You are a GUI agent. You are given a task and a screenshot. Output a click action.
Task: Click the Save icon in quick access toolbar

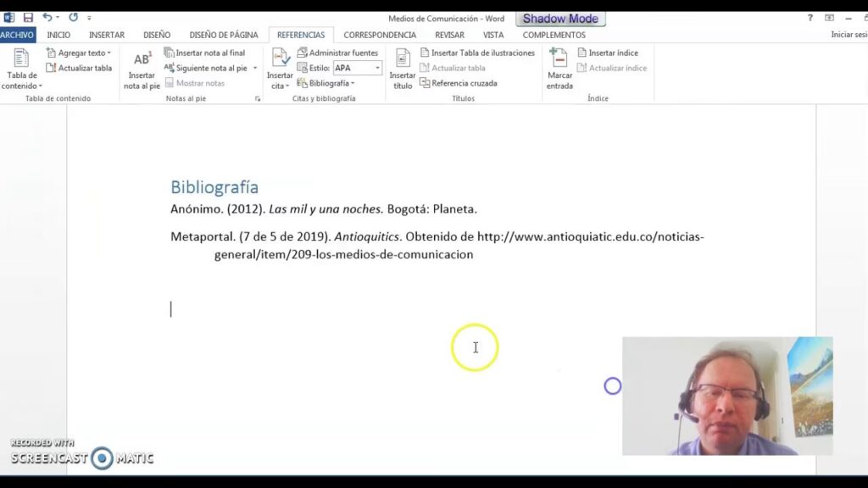(28, 18)
